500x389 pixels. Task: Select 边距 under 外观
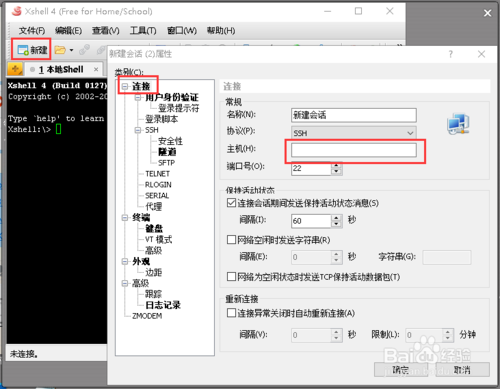pos(153,272)
